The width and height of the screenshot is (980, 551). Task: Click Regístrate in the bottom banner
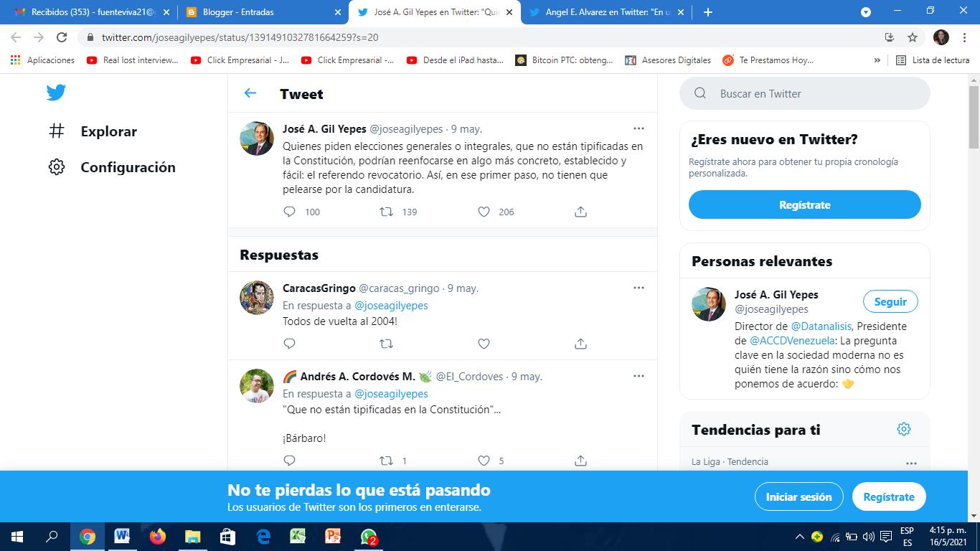(889, 496)
